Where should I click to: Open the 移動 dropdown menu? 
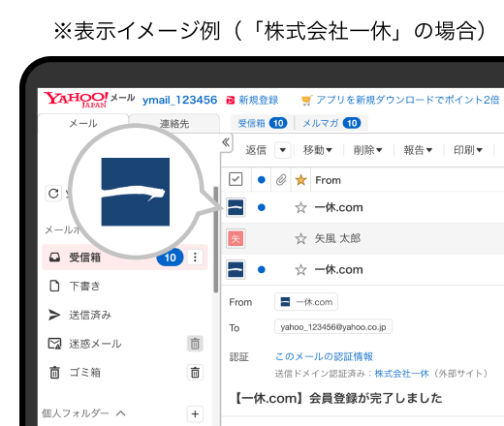tap(318, 150)
